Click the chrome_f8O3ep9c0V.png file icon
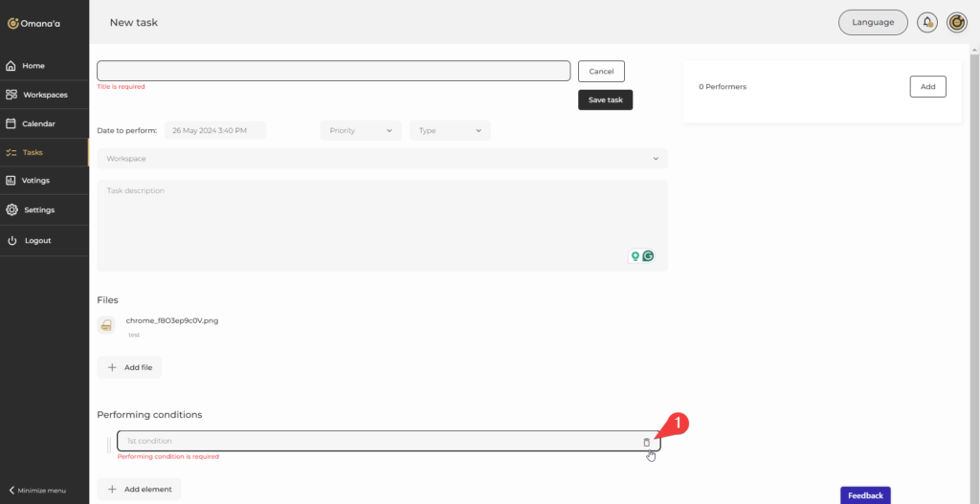Viewport: 980px width, 504px height. 106,325
